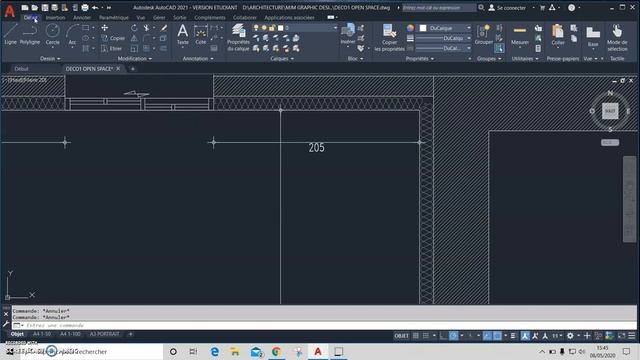Toggle annotation visibility in status bar
Image resolution: width=640 pixels, height=360 pixels.
[525, 336]
